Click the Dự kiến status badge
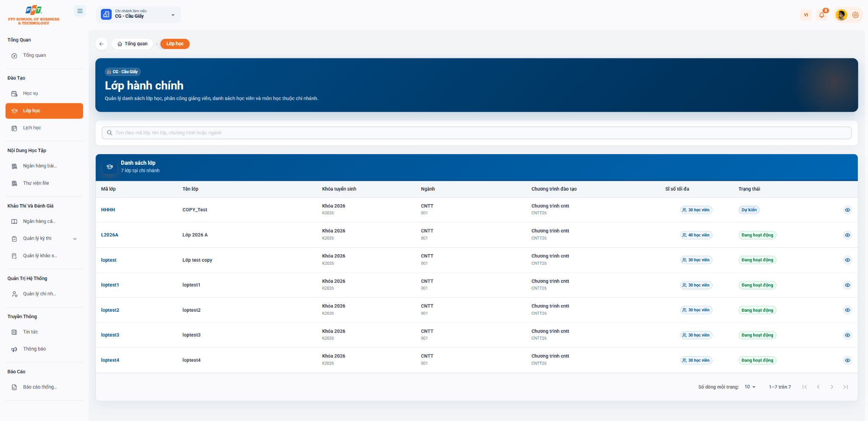868x421 pixels. click(x=749, y=210)
